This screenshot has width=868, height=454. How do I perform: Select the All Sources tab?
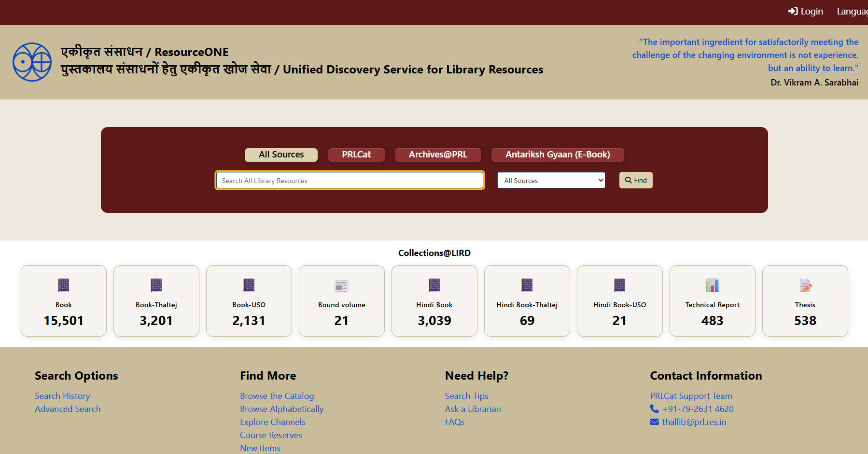tap(281, 155)
